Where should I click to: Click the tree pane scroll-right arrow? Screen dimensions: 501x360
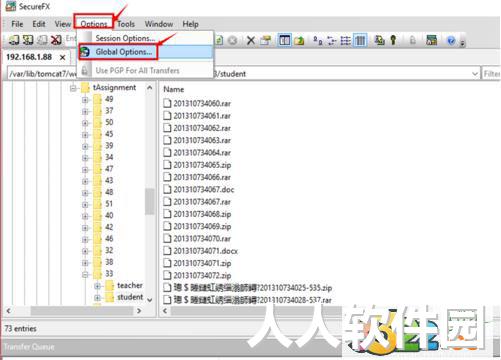click(139, 311)
